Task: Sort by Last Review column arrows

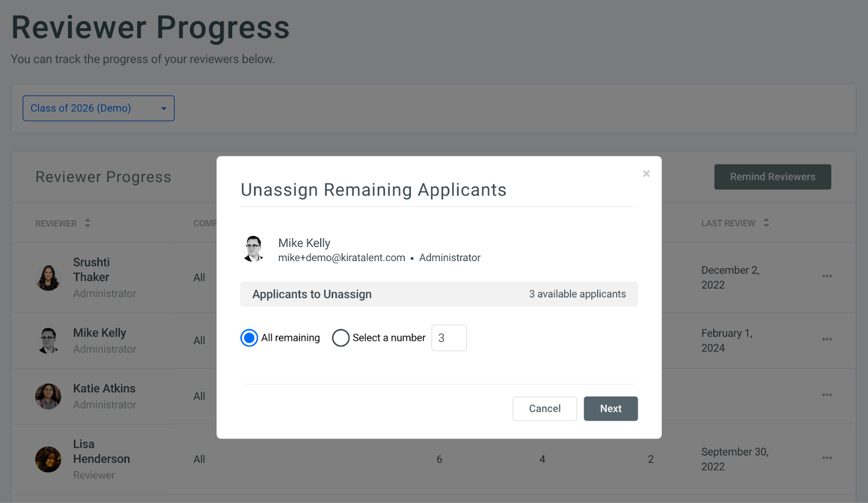Action: (x=766, y=222)
